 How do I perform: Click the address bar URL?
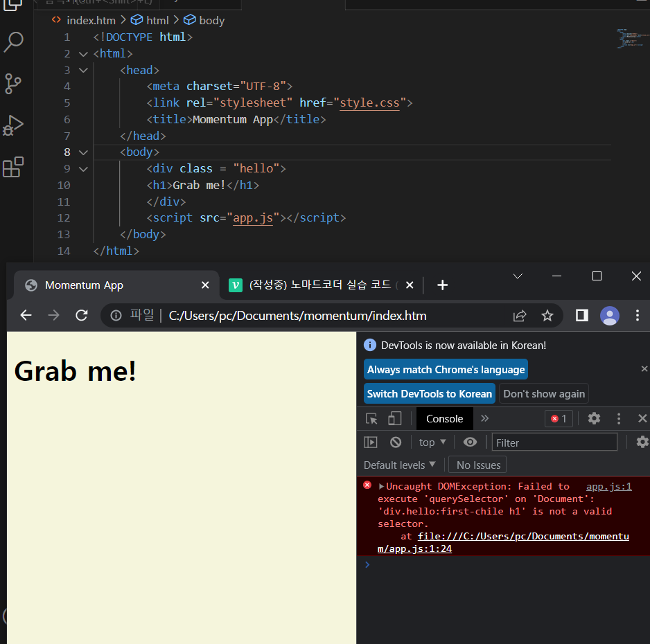pyautogui.click(x=297, y=316)
